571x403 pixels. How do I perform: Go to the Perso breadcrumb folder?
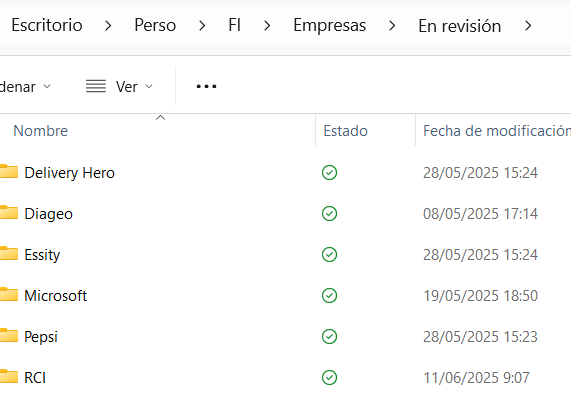(155, 25)
